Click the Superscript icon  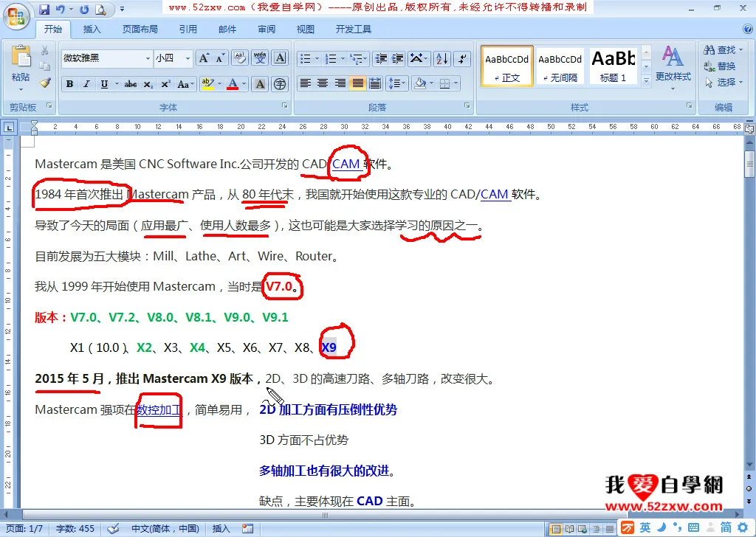[x=165, y=84]
